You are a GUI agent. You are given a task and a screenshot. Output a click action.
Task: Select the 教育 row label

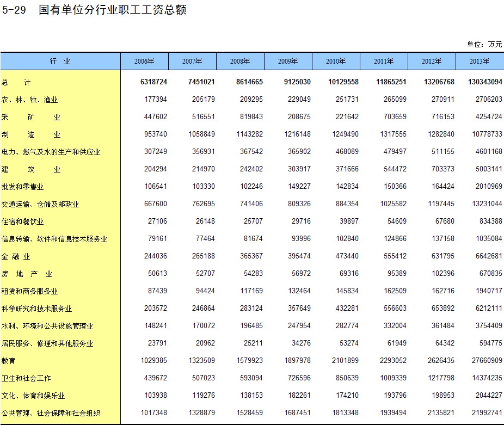[8, 361]
